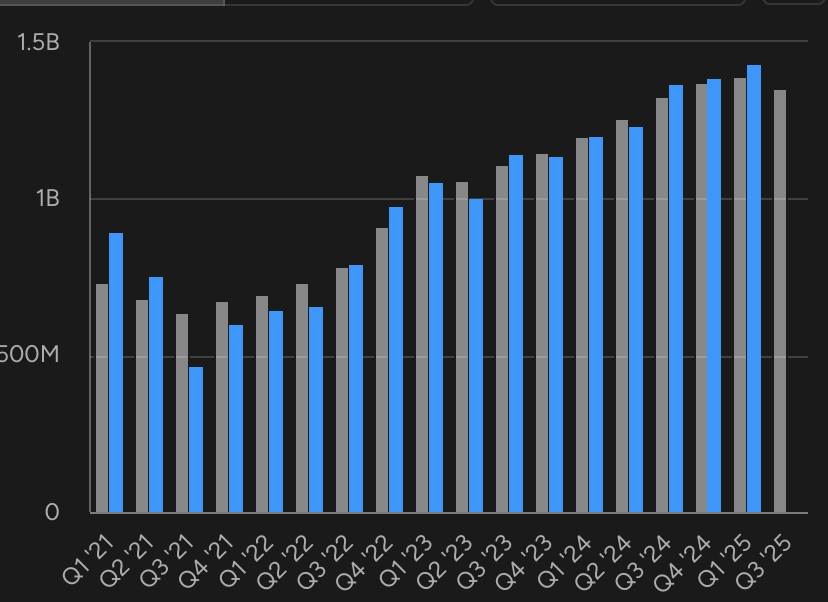Viewport: 828px width, 602px height.
Task: Click the "Q1 '23" axis label
Action: tap(407, 561)
